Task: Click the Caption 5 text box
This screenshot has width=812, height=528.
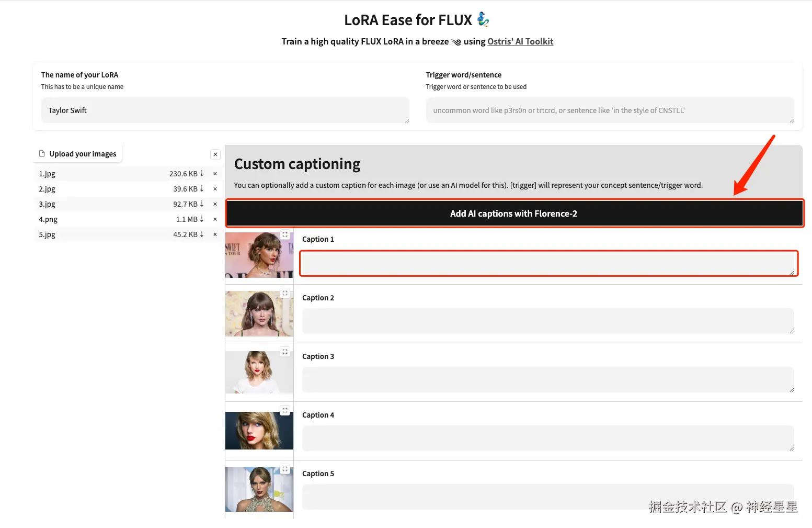Action: pos(548,497)
